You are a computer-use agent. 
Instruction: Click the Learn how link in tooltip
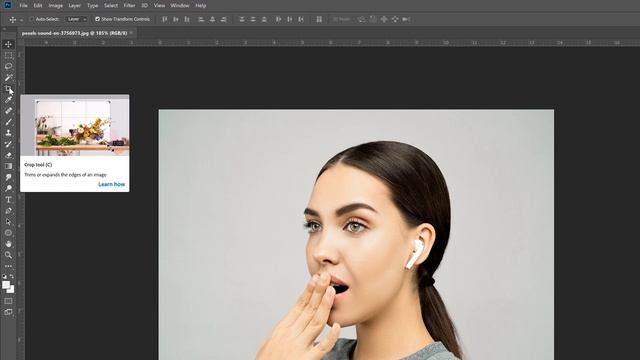click(111, 184)
